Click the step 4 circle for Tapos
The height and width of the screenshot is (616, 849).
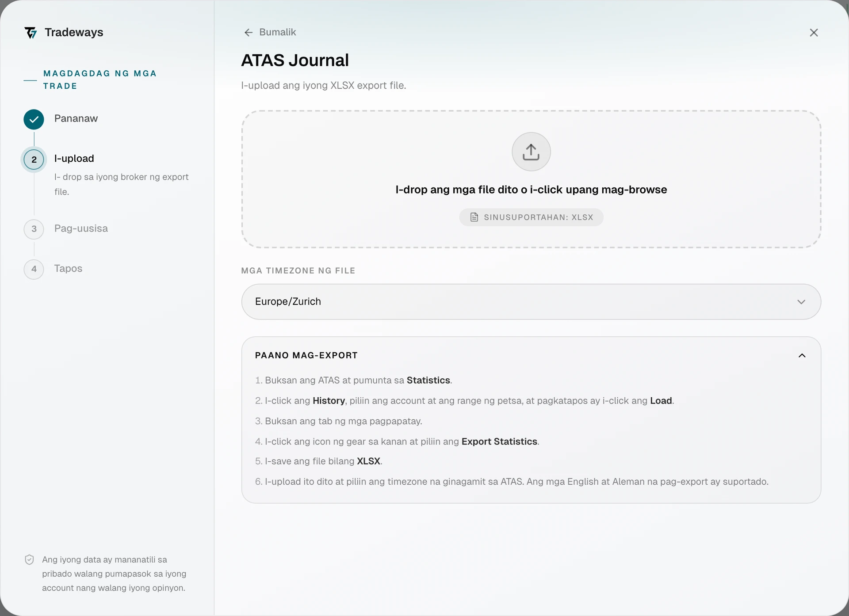point(34,269)
